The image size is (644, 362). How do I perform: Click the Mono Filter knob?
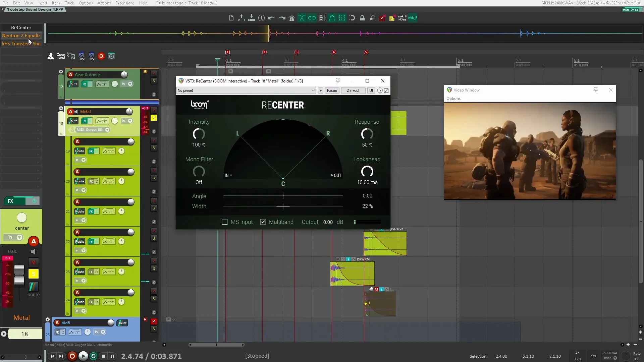(199, 172)
